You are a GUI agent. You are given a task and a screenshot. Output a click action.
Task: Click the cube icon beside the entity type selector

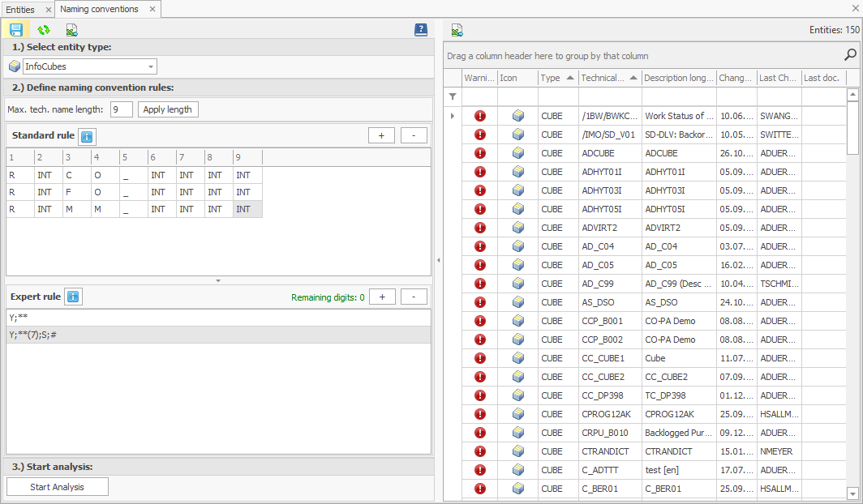click(x=14, y=66)
